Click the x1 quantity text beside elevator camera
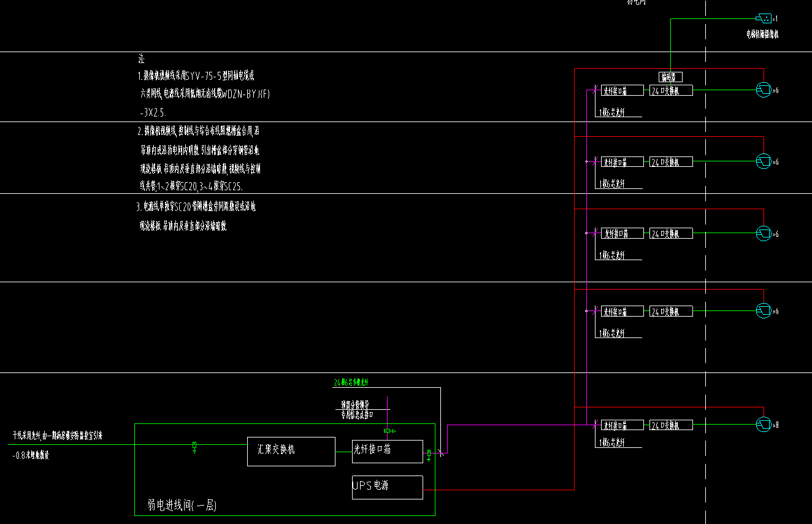 click(776, 19)
